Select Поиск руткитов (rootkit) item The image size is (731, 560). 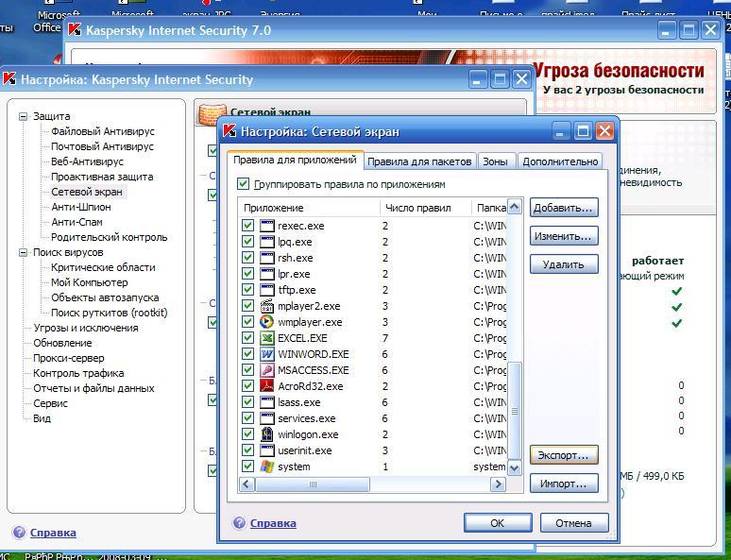110,313
